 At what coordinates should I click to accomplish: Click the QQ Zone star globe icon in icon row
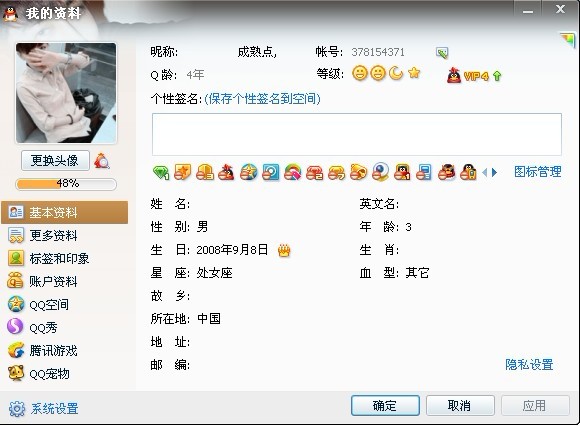click(x=249, y=172)
